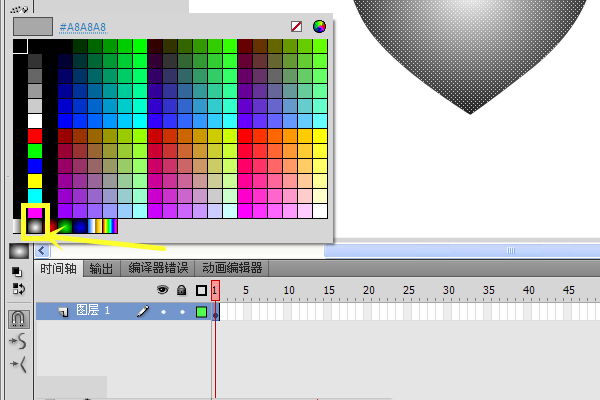The width and height of the screenshot is (600, 400).
Task: Click the padlock icon in timeline header
Action: click(x=182, y=290)
